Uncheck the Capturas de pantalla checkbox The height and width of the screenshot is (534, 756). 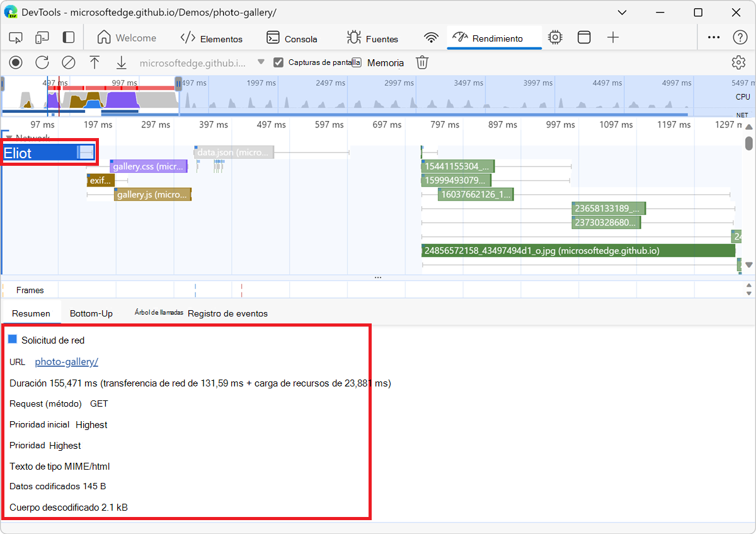(278, 62)
